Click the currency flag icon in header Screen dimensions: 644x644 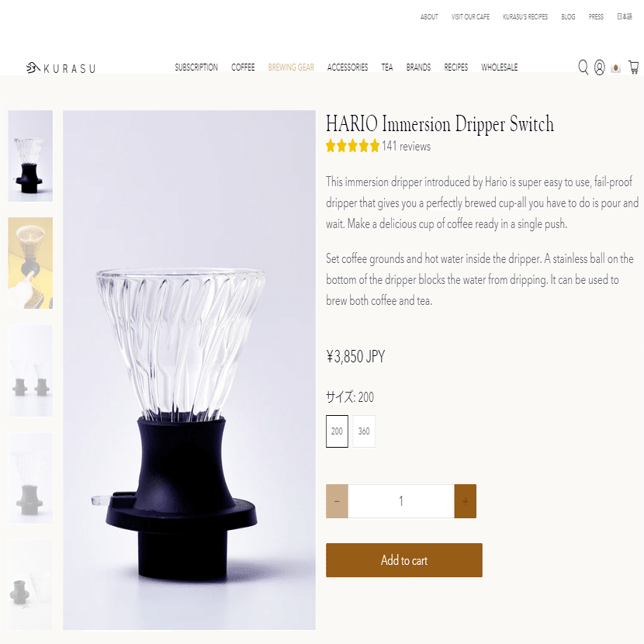coord(615,68)
